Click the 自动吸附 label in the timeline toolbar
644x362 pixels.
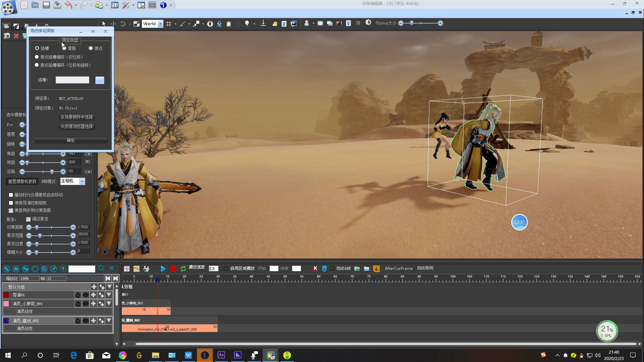tap(425, 268)
